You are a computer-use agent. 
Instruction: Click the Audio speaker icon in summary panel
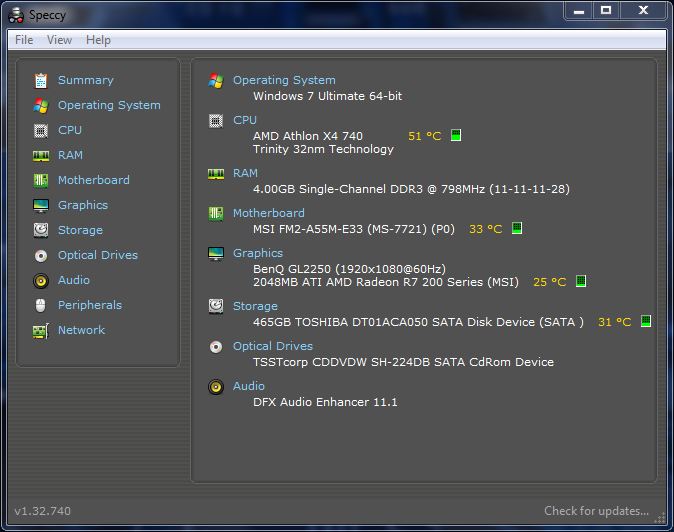pos(216,387)
